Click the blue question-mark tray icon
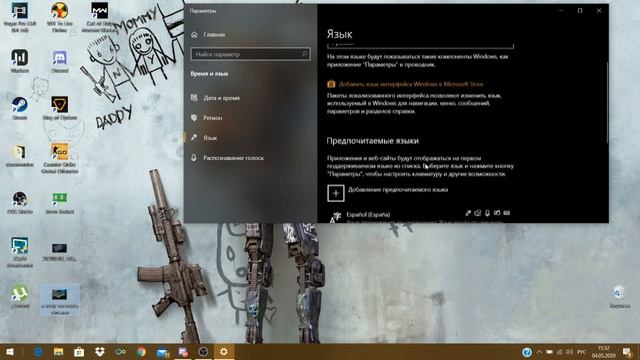Screen dimensions: 640x360 [527, 352]
